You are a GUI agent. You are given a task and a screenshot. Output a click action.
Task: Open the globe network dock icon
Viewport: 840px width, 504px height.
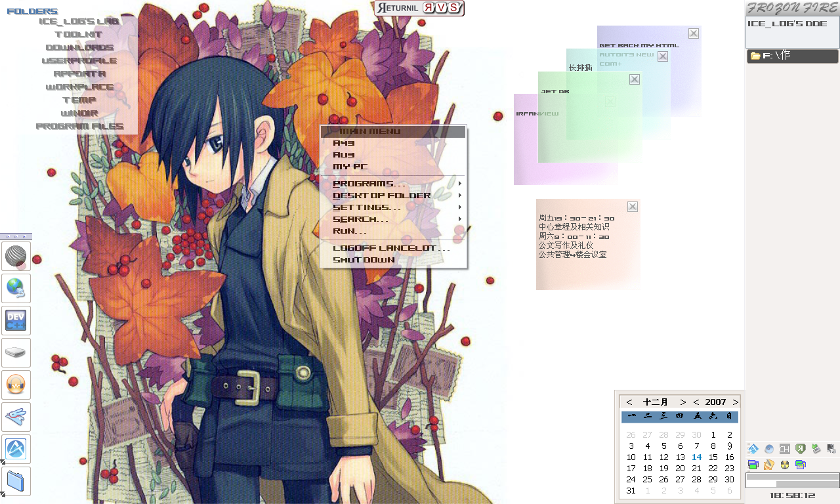(x=16, y=289)
